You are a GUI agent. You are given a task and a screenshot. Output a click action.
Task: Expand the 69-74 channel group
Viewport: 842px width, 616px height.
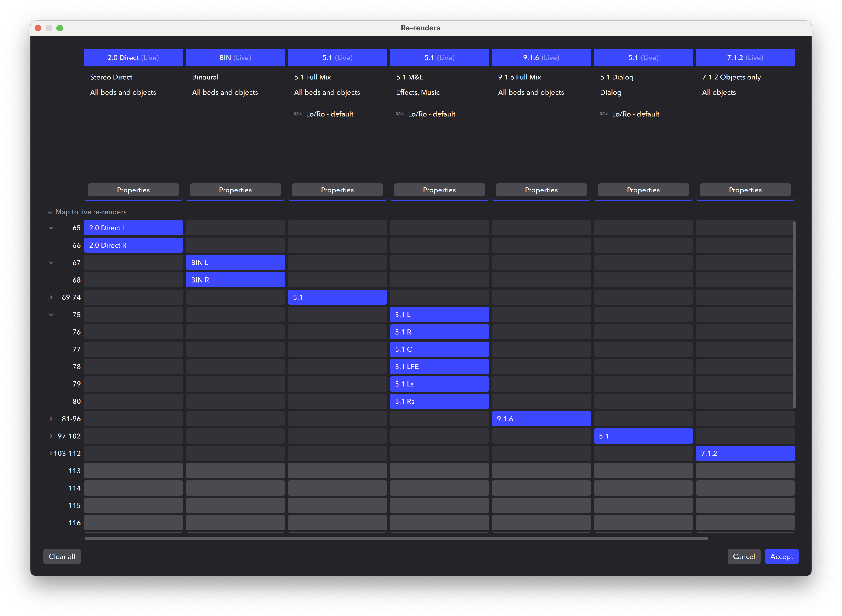[51, 297]
